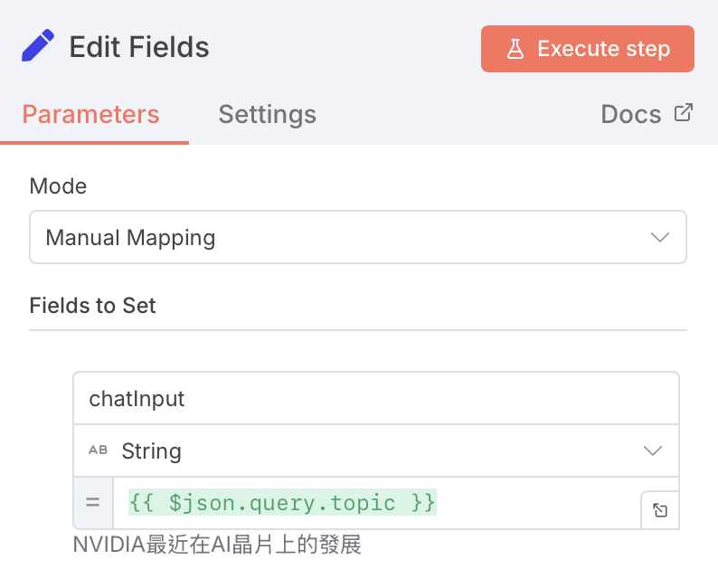Click the external link icon next to Docs
This screenshot has height=588, width=718.
click(x=684, y=113)
